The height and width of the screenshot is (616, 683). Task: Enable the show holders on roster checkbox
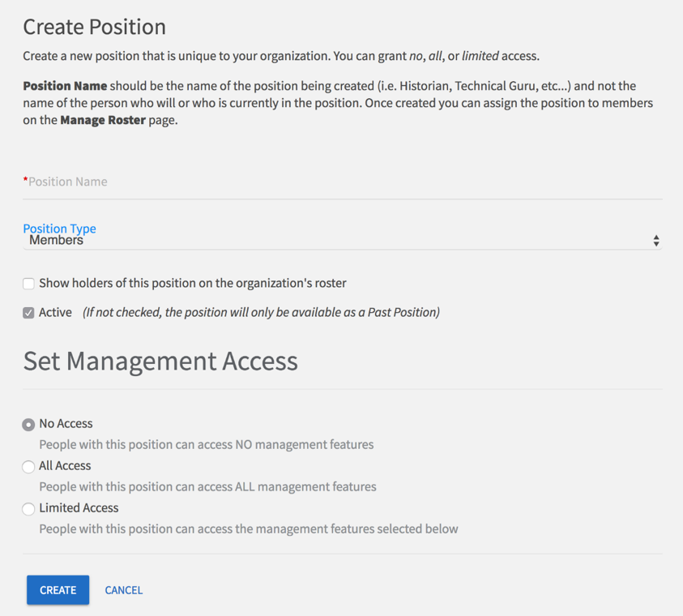tap(28, 284)
